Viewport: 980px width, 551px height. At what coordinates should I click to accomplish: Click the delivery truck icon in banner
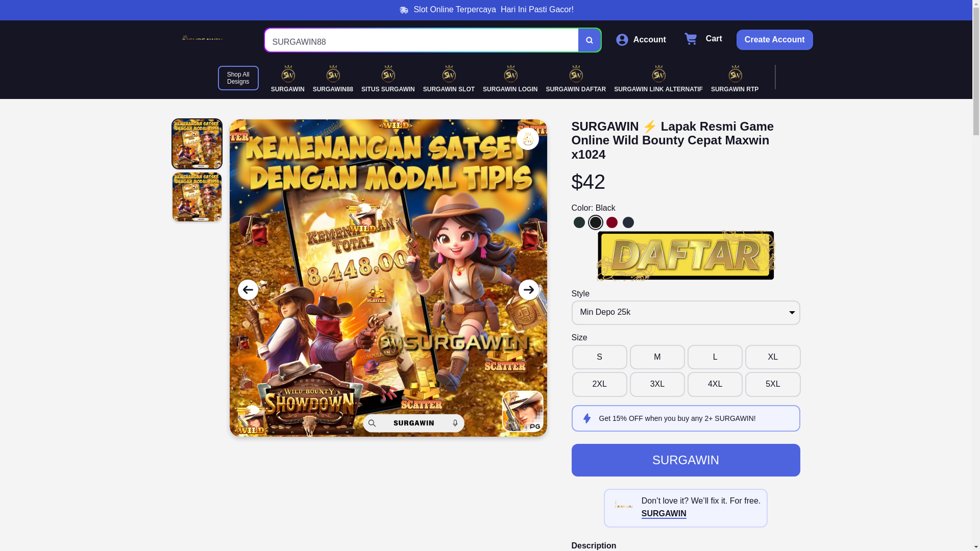click(x=404, y=10)
